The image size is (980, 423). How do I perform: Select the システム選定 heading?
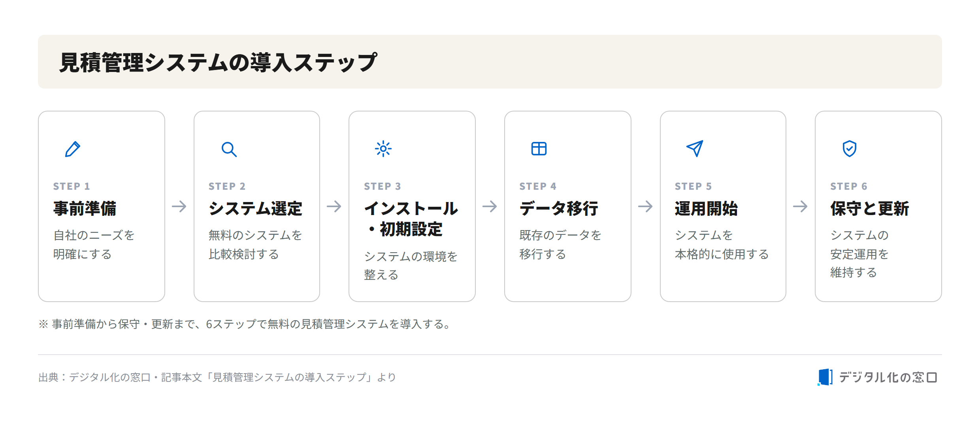(255, 208)
